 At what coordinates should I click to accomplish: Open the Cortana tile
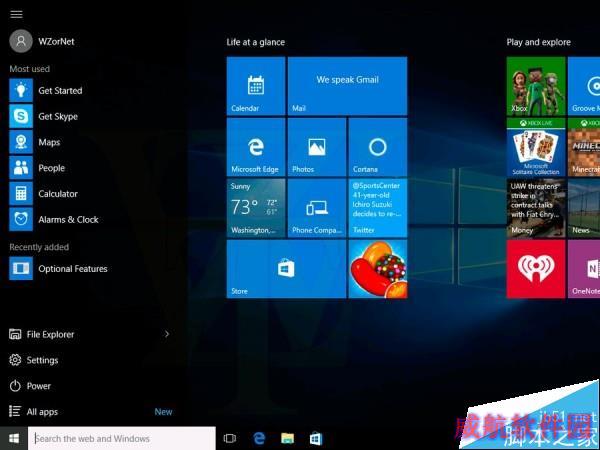378,147
